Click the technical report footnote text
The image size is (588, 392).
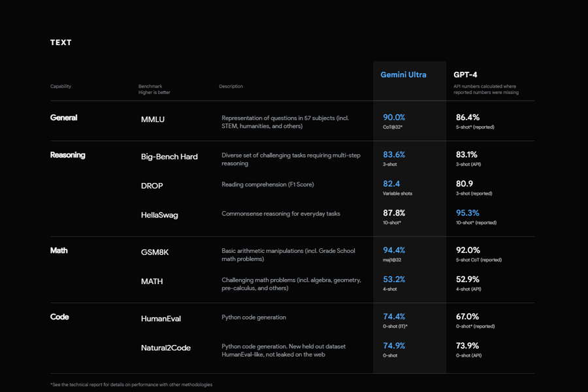pos(131,384)
